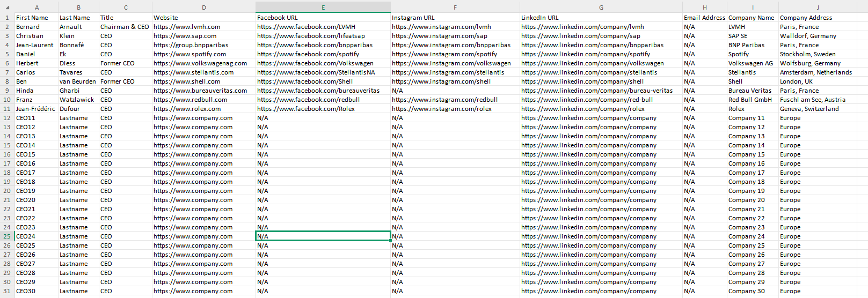Select the 'Company 24' cell
The width and height of the screenshot is (868, 298).
point(753,236)
